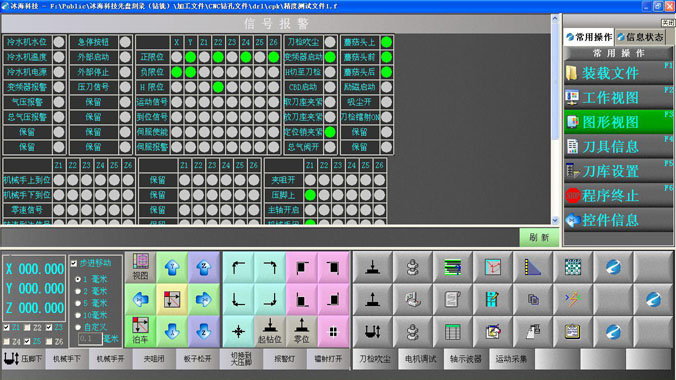Switch to the 信息状态 tab
676x380 pixels.
(x=640, y=38)
